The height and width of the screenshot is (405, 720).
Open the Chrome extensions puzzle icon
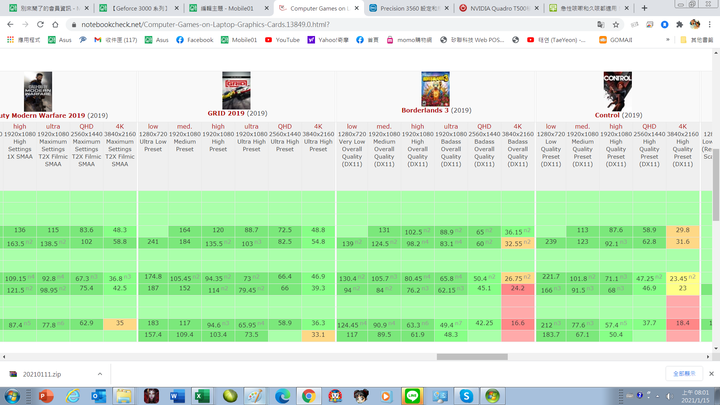point(680,24)
